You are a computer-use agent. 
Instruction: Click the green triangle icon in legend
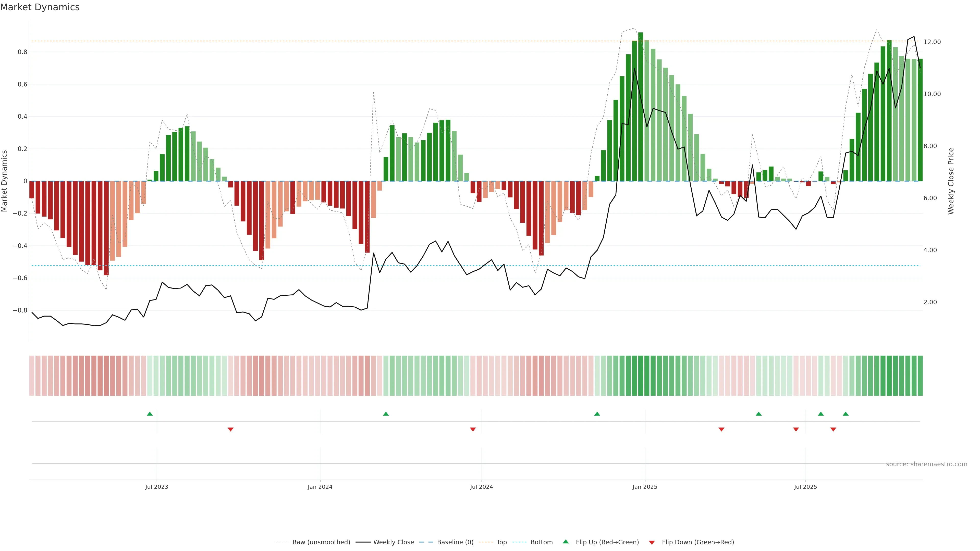566,542
